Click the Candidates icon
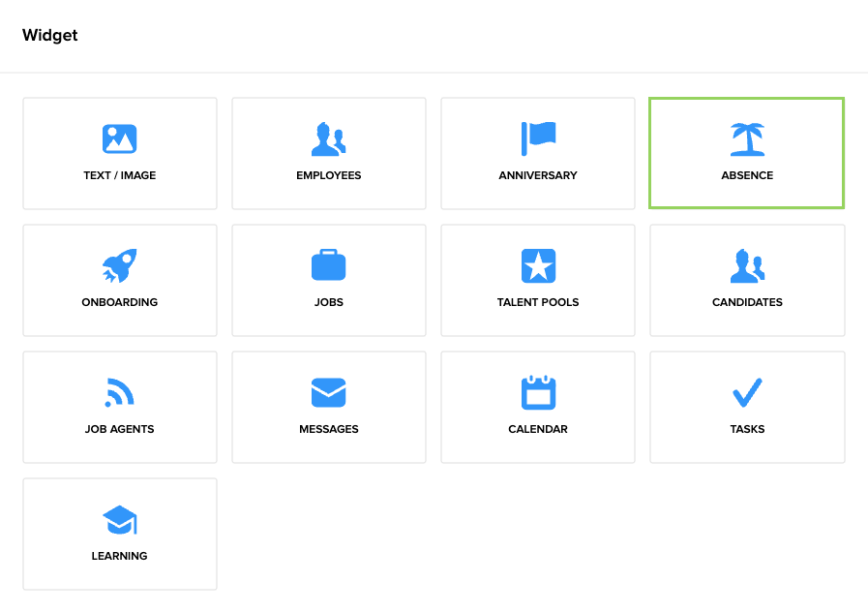 746,265
